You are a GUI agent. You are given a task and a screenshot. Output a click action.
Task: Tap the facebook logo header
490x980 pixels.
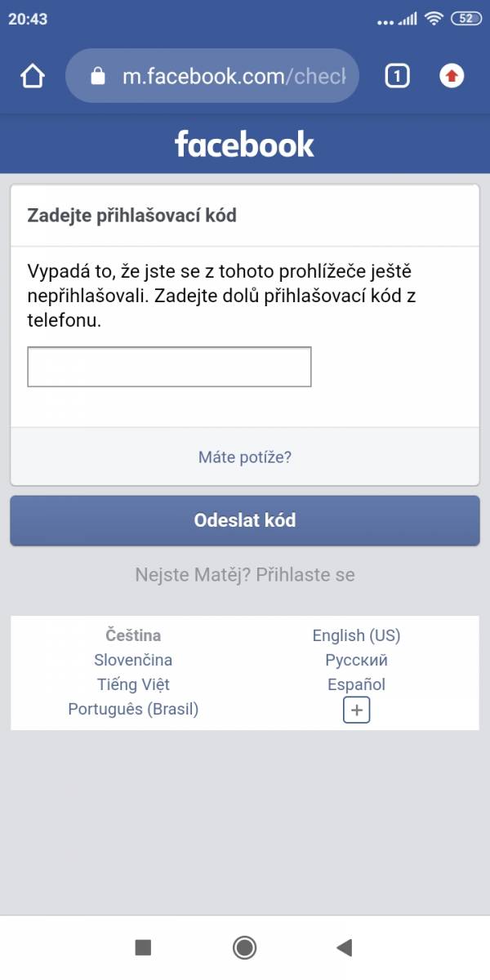coord(244,144)
